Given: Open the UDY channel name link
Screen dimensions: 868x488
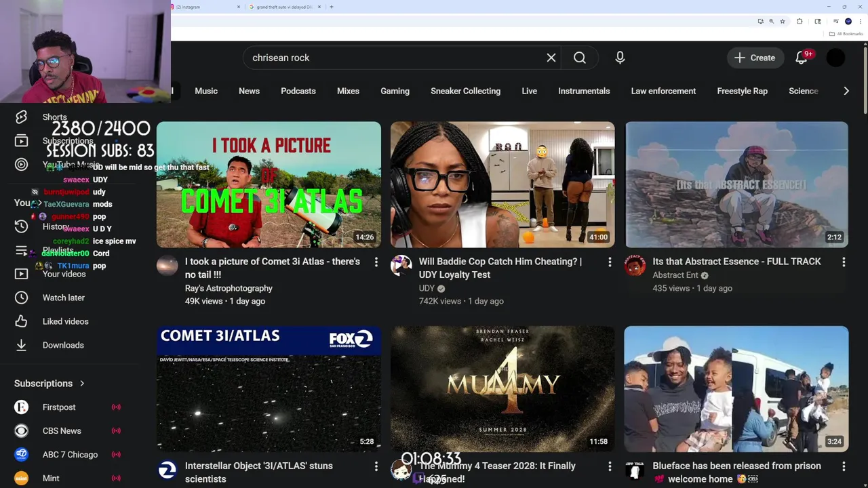Looking at the screenshot, I should click(x=427, y=288).
